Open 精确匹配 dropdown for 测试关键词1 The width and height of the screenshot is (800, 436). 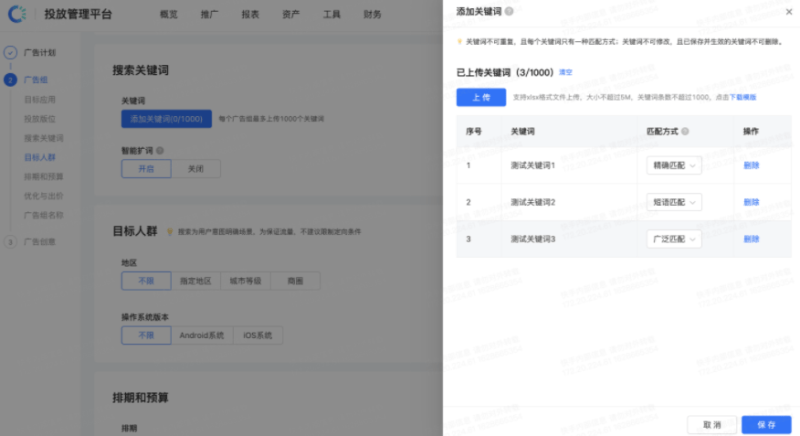tap(674, 165)
